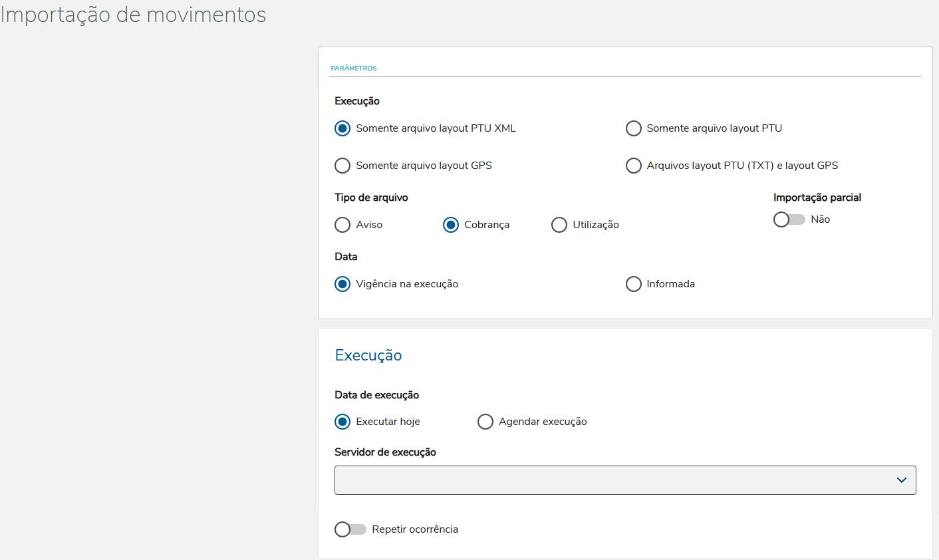Image resolution: width=939 pixels, height=560 pixels.
Task: Choose 'Informada' date option
Action: click(634, 284)
